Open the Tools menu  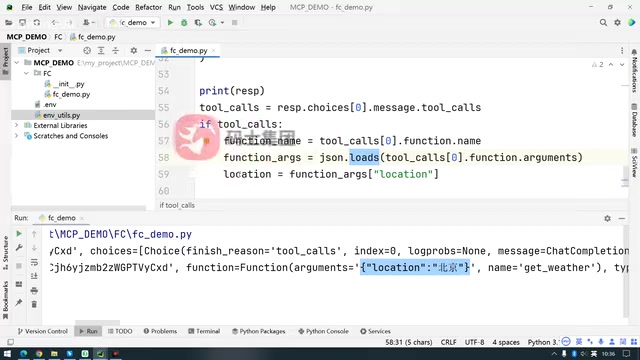point(195,7)
